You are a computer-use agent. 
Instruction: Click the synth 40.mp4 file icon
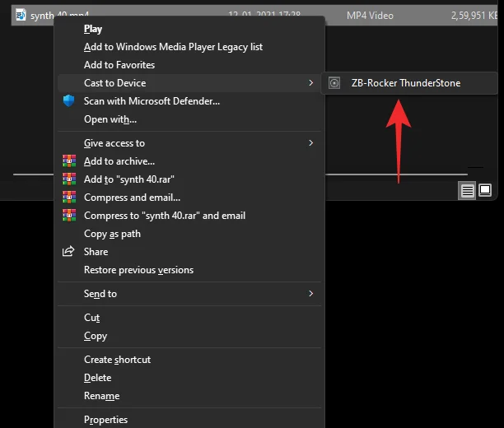pyautogui.click(x=21, y=15)
